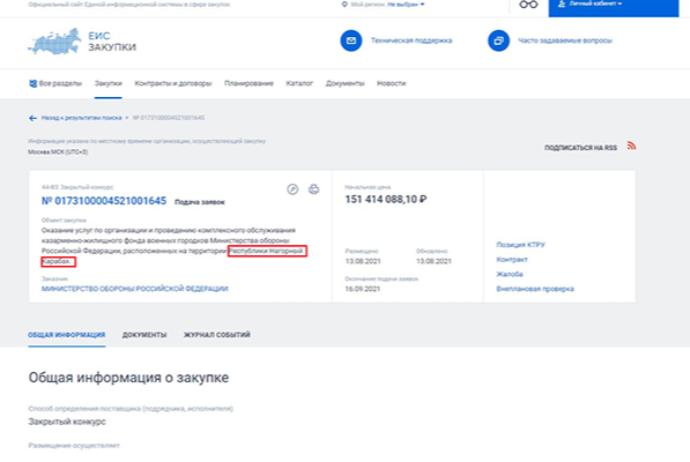The height and width of the screenshot is (462, 690).
Task: Switch to the "Журнал событий" tab
Action: [216, 334]
